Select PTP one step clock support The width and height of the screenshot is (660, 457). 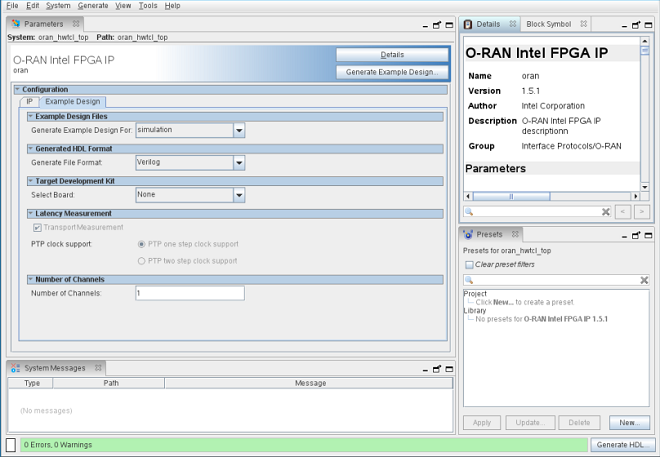141,244
